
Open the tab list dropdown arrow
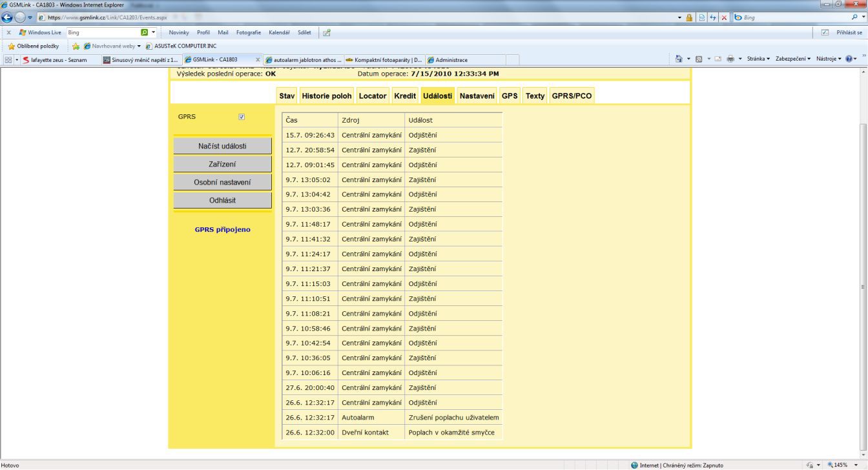click(x=17, y=60)
